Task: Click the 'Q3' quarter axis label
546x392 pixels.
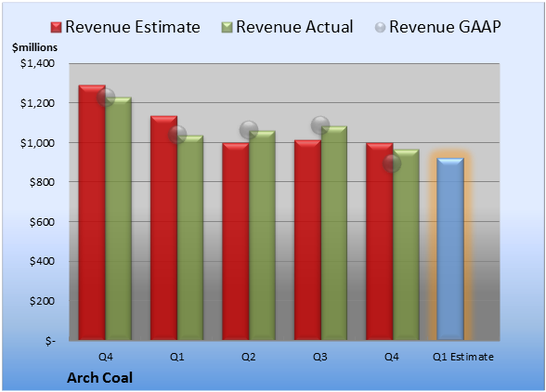Action: click(320, 357)
